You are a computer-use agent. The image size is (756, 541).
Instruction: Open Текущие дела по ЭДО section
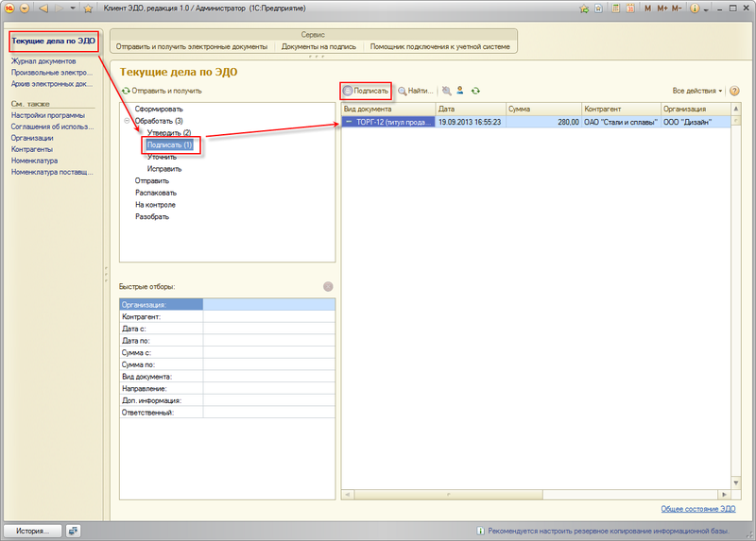click(x=54, y=42)
